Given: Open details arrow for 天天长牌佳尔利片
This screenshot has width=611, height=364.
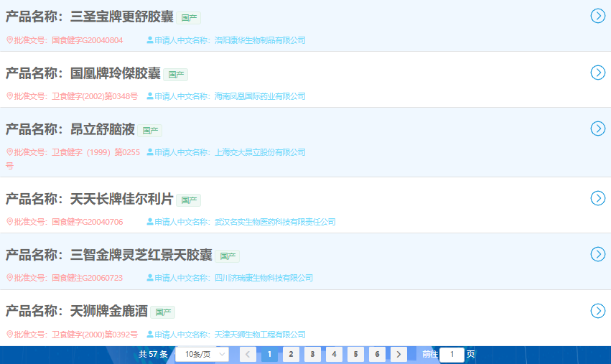Looking at the screenshot, I should click(x=598, y=198).
